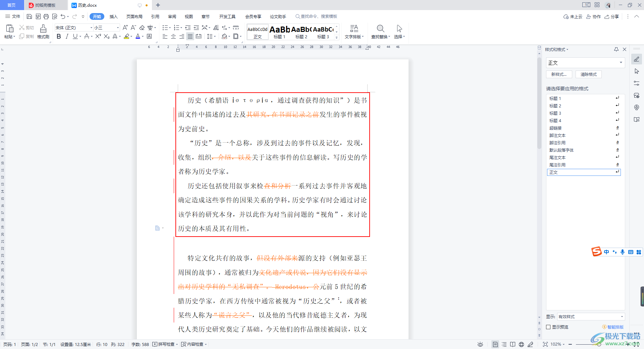The width and height of the screenshot is (644, 349).
Task: Clear formatting with eraser icon
Action: pos(142,28)
